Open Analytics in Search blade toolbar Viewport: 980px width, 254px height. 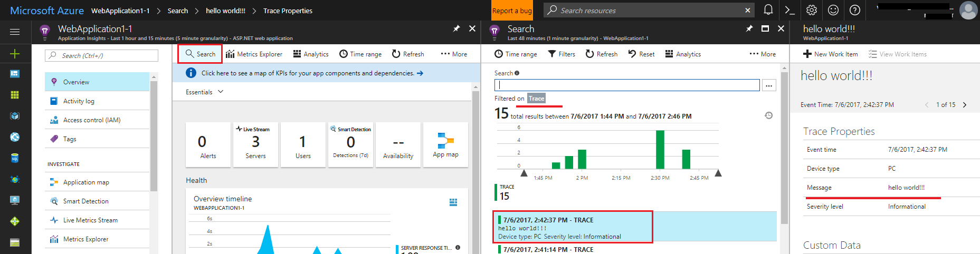coord(683,54)
